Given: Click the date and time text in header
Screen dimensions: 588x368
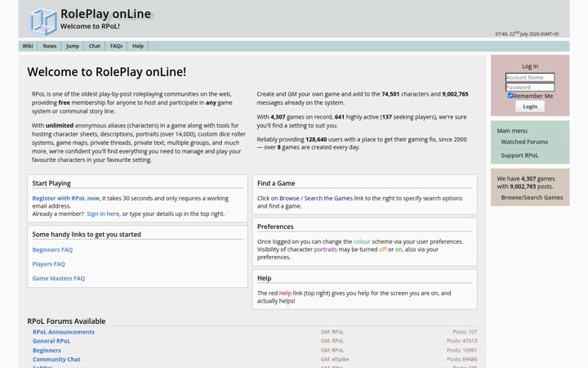Looking at the screenshot, I should tap(527, 34).
